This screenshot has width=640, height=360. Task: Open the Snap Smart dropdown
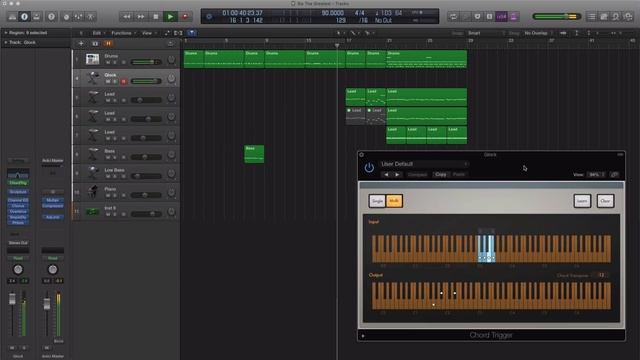coord(486,33)
